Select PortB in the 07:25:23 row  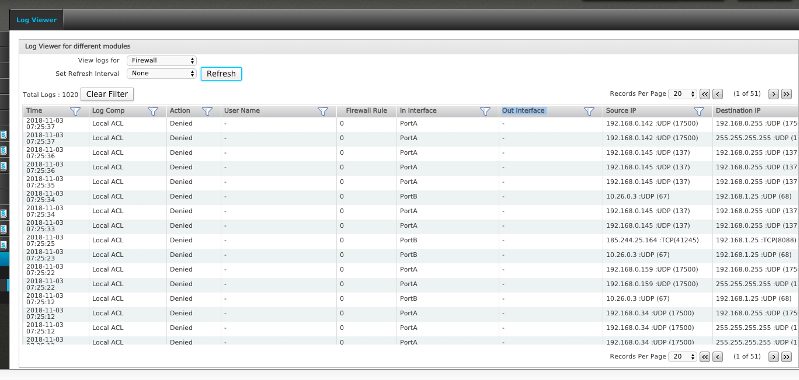409,255
